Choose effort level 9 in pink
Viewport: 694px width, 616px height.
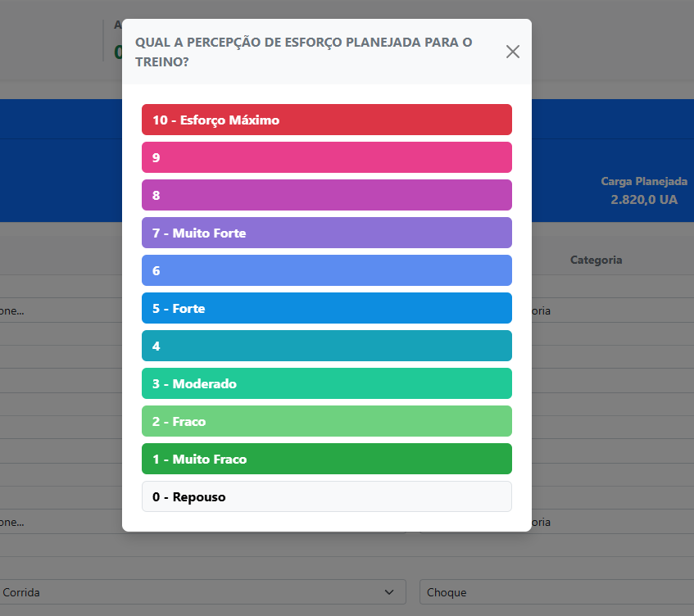tap(326, 157)
